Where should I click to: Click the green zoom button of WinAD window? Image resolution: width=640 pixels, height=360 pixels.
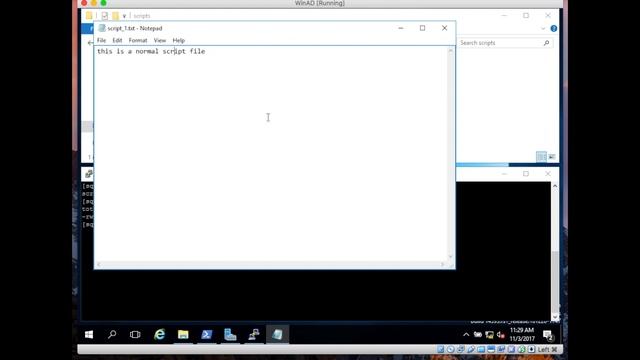[104, 3]
